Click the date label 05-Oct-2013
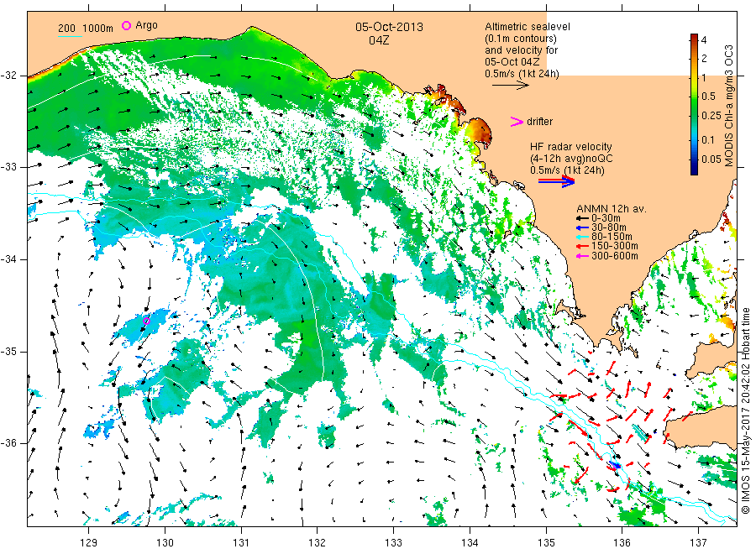 click(389, 27)
